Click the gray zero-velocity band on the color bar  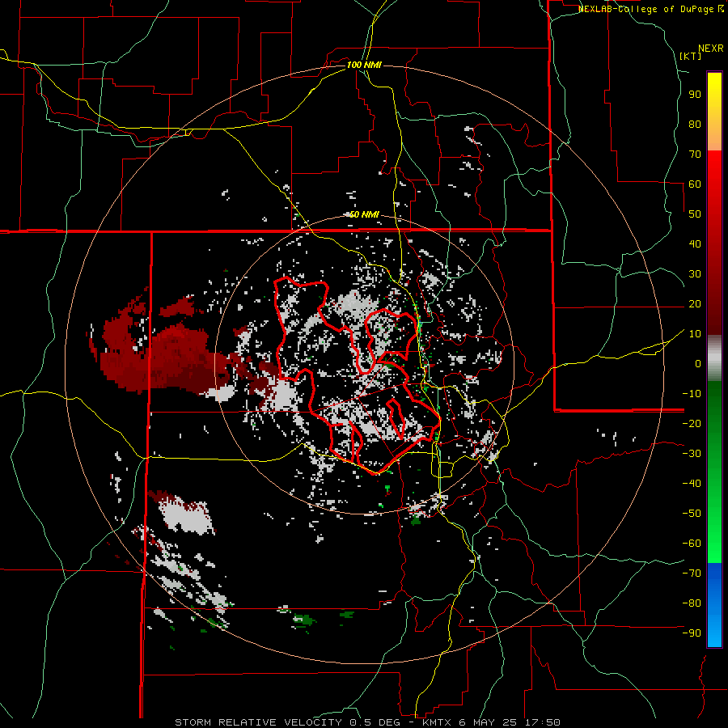[714, 358]
